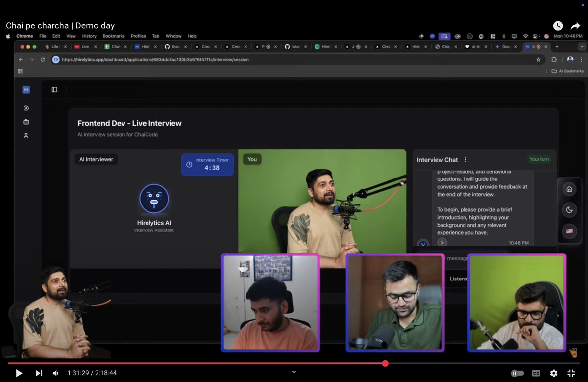
Task: Open the Help menu
Action: tap(192, 36)
